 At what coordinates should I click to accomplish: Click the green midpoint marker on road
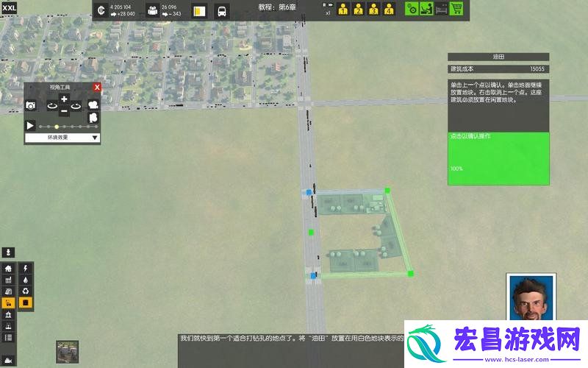[311, 233]
